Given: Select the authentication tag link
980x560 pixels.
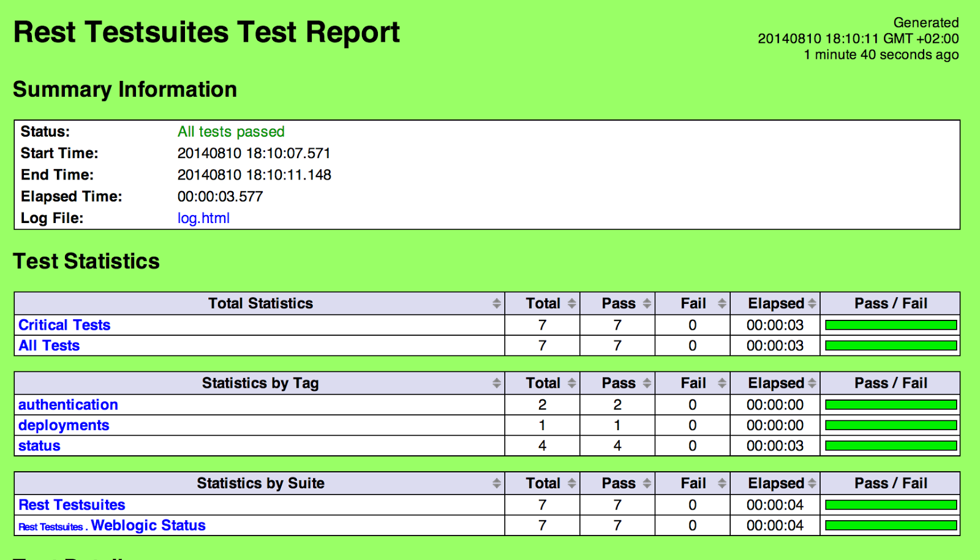Looking at the screenshot, I should (68, 404).
